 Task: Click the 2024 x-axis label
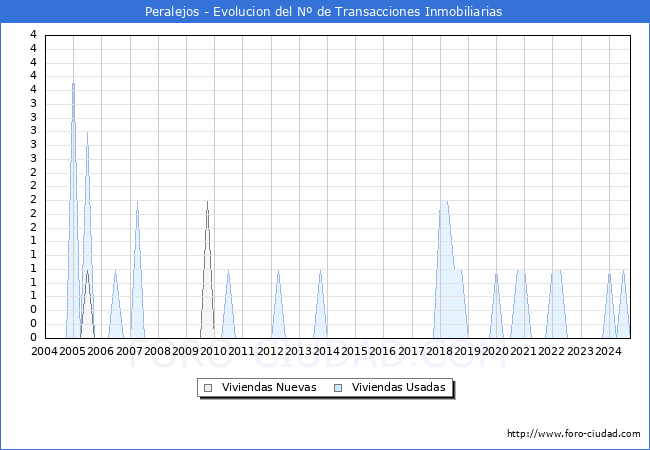[x=608, y=351]
